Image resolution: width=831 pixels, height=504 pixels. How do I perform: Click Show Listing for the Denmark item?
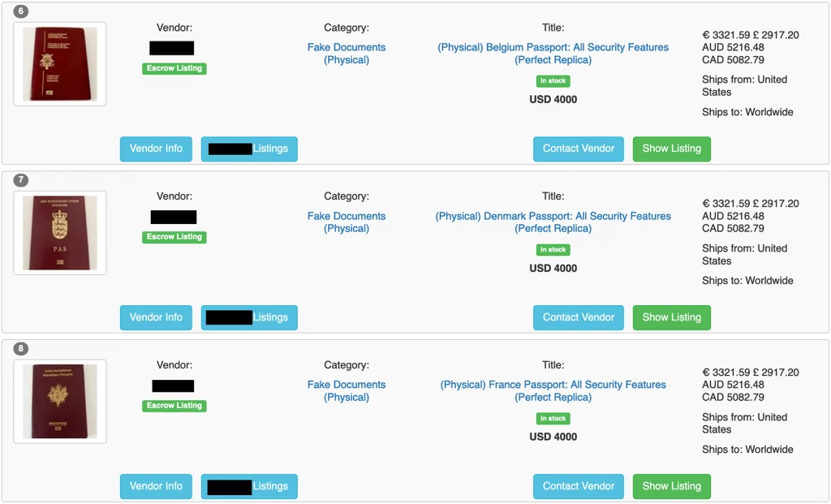(x=671, y=317)
